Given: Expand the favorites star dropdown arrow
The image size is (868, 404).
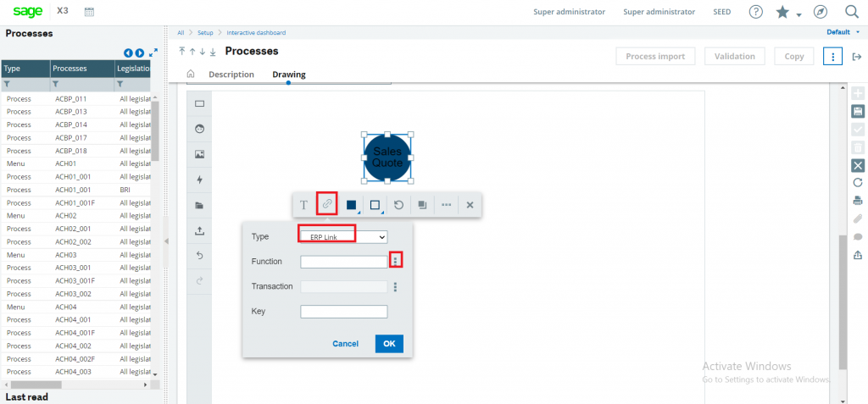Looking at the screenshot, I should point(798,15).
